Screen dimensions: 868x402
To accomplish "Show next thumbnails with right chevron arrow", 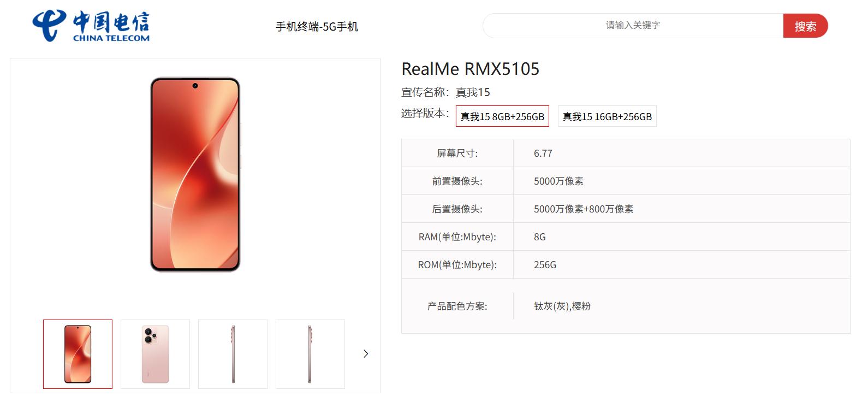I will coord(366,354).
